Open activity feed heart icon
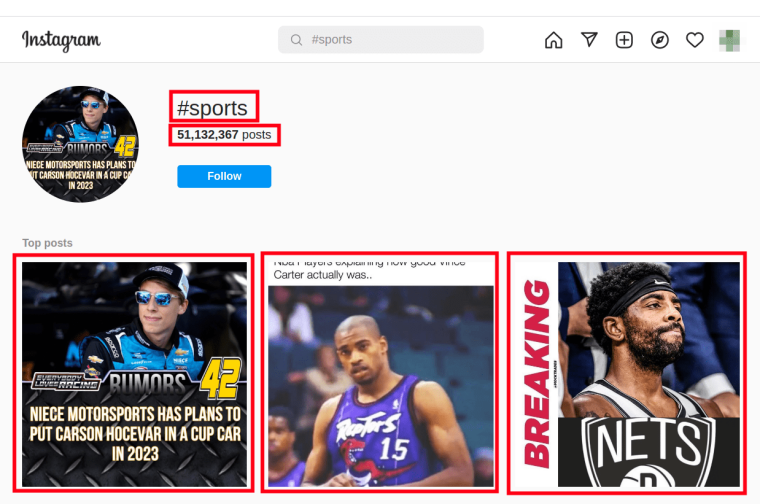This screenshot has width=760, height=504. [x=695, y=40]
